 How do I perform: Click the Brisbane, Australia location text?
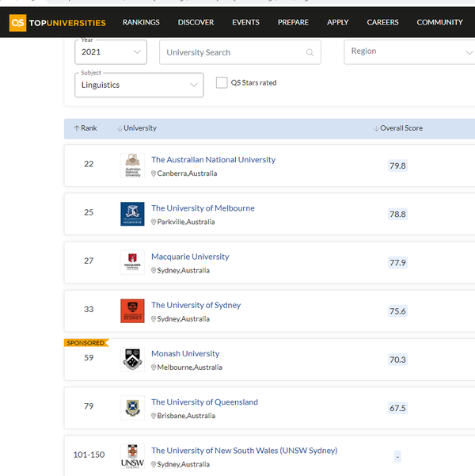pos(186,416)
